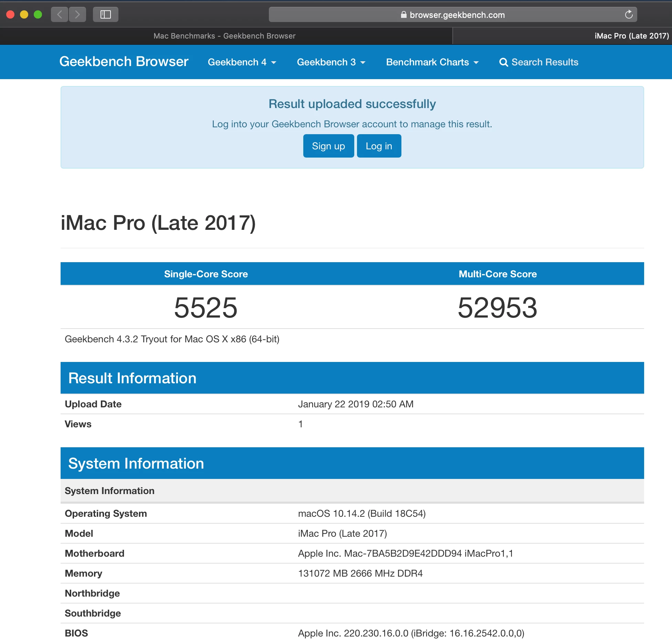This screenshot has height=642, width=672.
Task: Select the iMac Pro (Late 2017) tab
Action: tap(631, 36)
